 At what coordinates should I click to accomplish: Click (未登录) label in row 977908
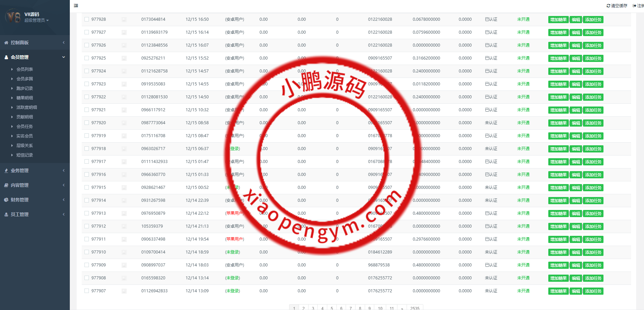tap(233, 278)
